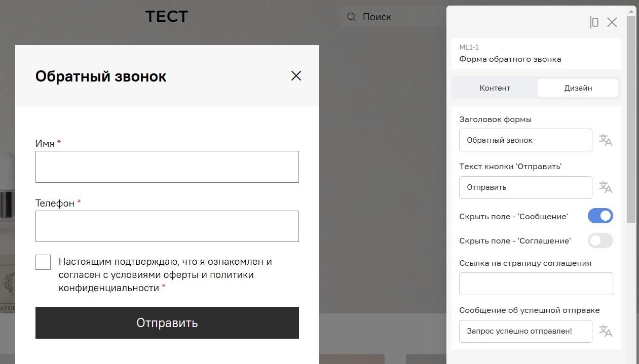Dock the settings panel with the panel-position icon

click(x=594, y=22)
